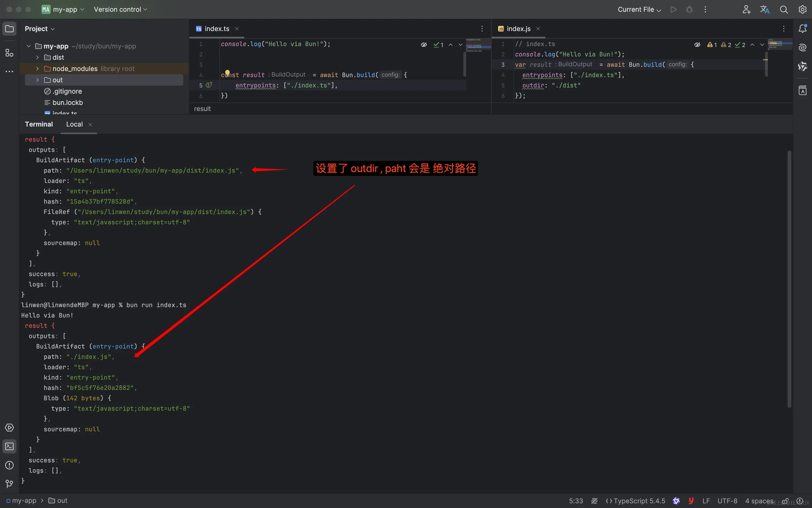Collapse the my-app root folder

(x=29, y=46)
